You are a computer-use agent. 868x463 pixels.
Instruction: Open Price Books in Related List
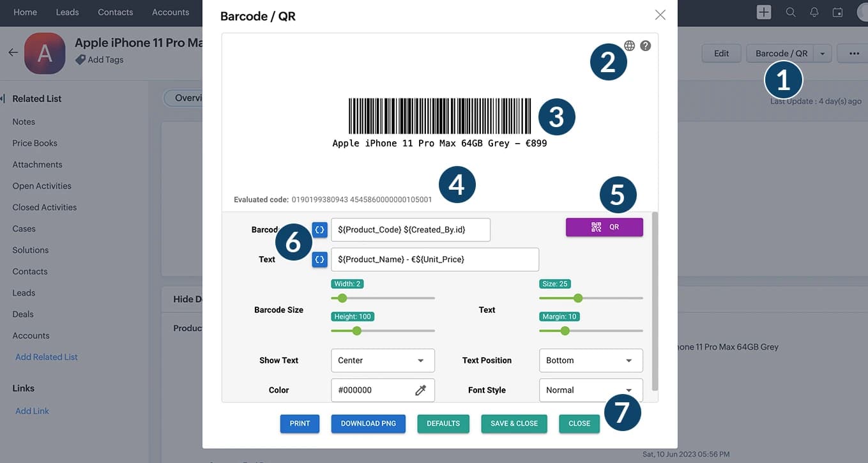[34, 143]
